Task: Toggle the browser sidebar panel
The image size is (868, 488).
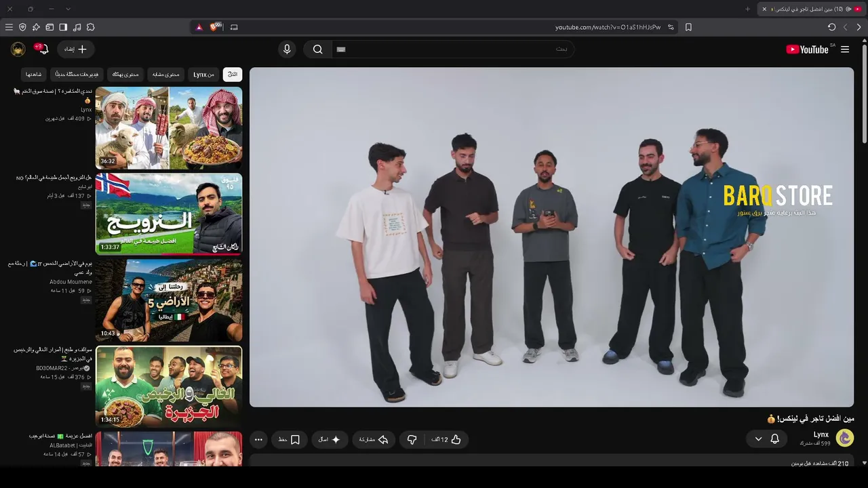Action: pos(63,27)
